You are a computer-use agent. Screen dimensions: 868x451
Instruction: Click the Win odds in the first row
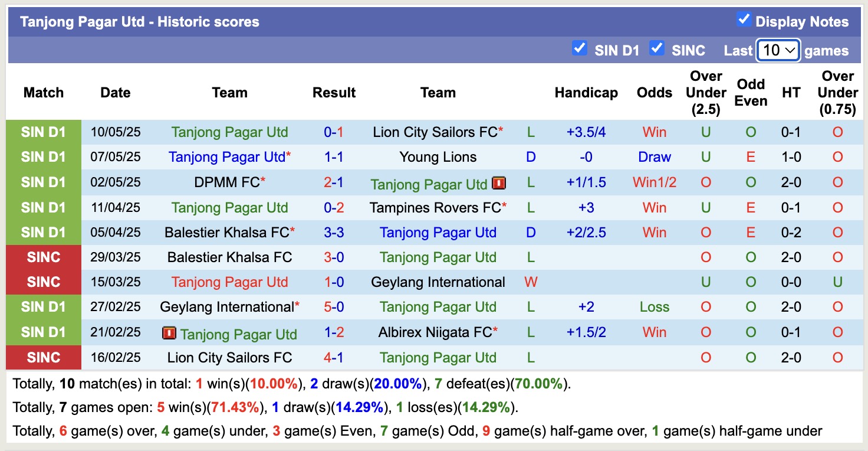[654, 132]
